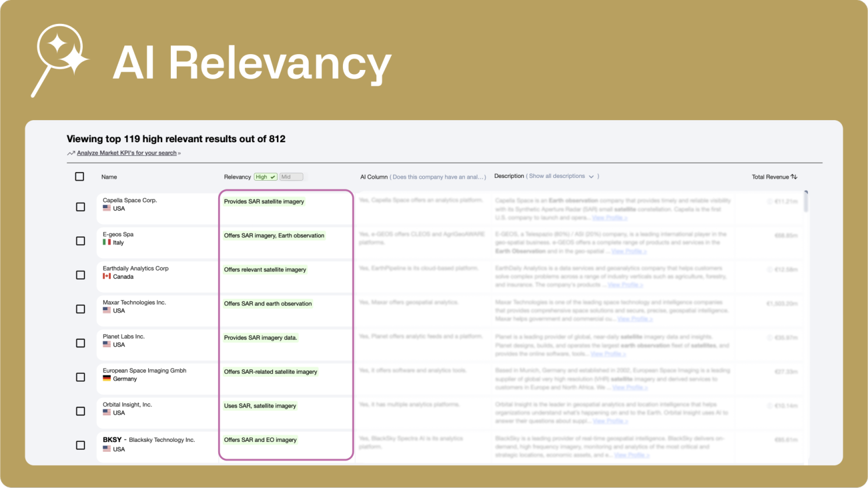Click the AI Column header
The width and height of the screenshot is (868, 488).
point(374,177)
